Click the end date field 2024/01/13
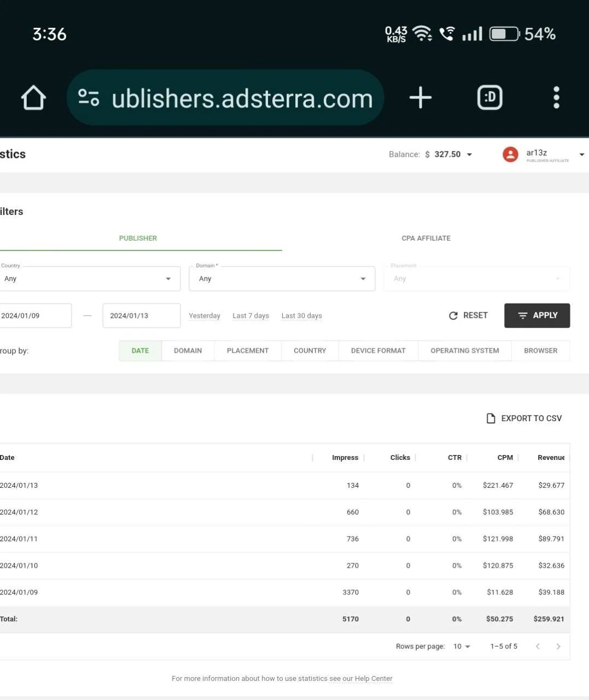Image resolution: width=589 pixels, height=700 pixels. coord(142,316)
